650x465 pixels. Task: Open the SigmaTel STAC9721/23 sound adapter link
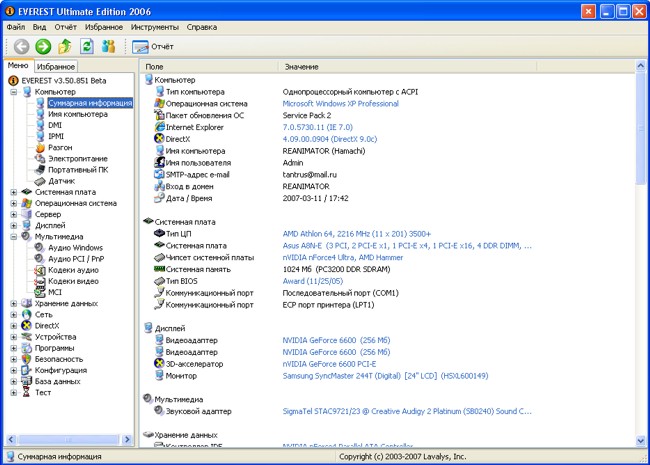[x=407, y=412]
